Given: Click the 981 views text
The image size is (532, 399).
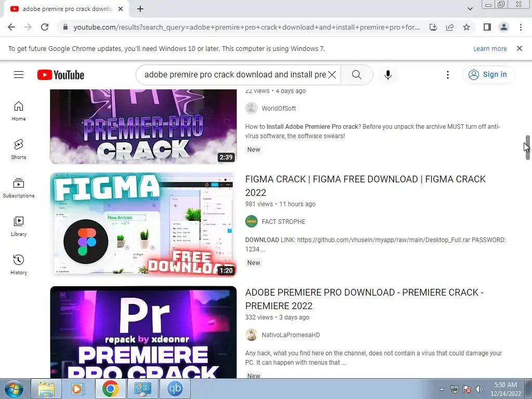Looking at the screenshot, I should pyautogui.click(x=259, y=204).
